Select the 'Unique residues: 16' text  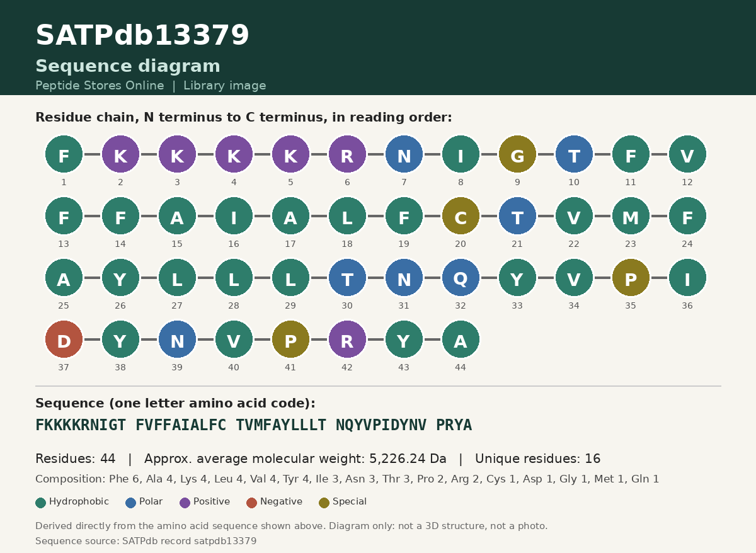(x=538, y=459)
